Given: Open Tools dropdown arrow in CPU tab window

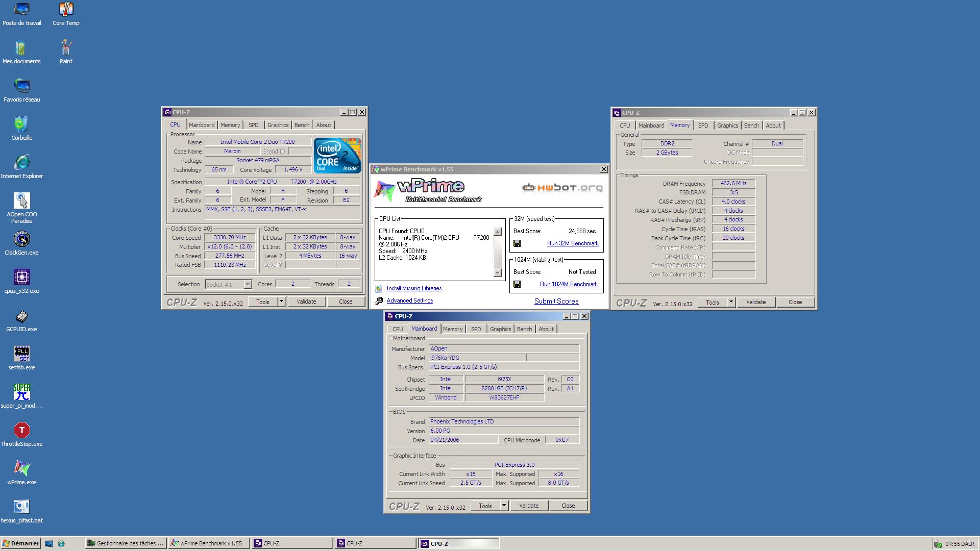Looking at the screenshot, I should click(281, 302).
